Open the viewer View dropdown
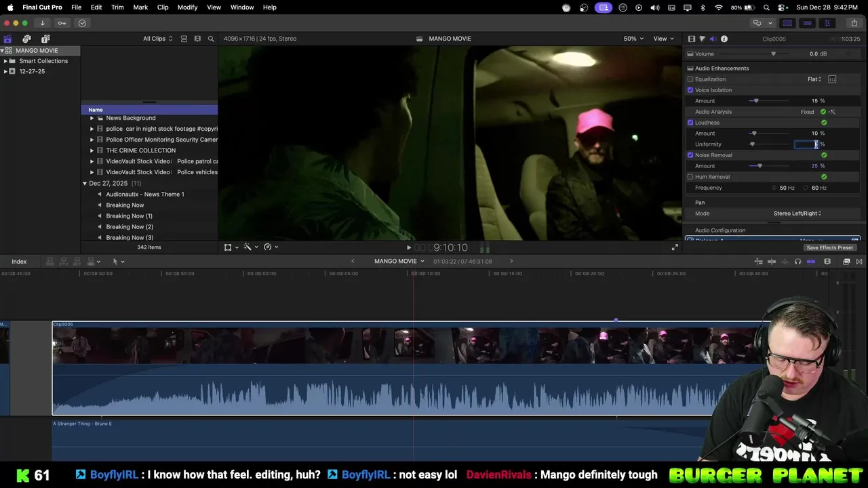Image resolution: width=868 pixels, height=488 pixels. pyautogui.click(x=663, y=39)
